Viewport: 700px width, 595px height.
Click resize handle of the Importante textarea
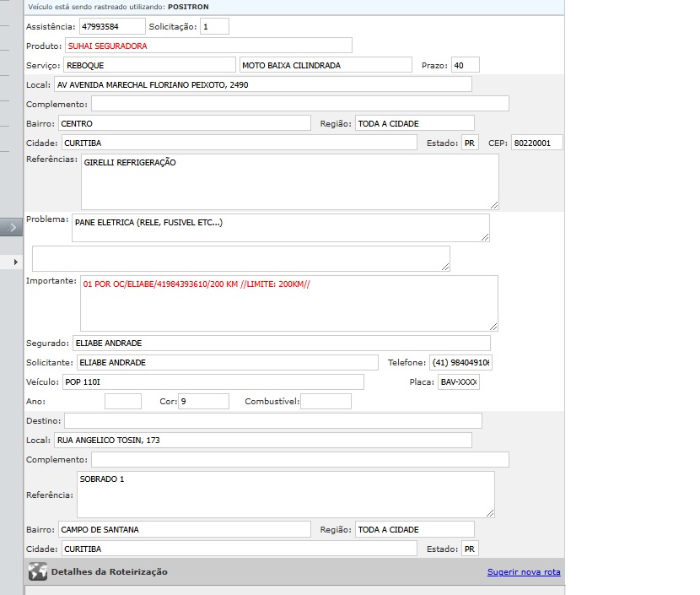click(x=493, y=326)
